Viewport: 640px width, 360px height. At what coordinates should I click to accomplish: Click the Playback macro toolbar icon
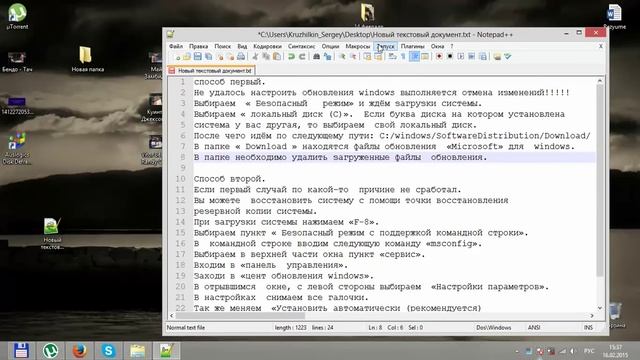click(461, 57)
